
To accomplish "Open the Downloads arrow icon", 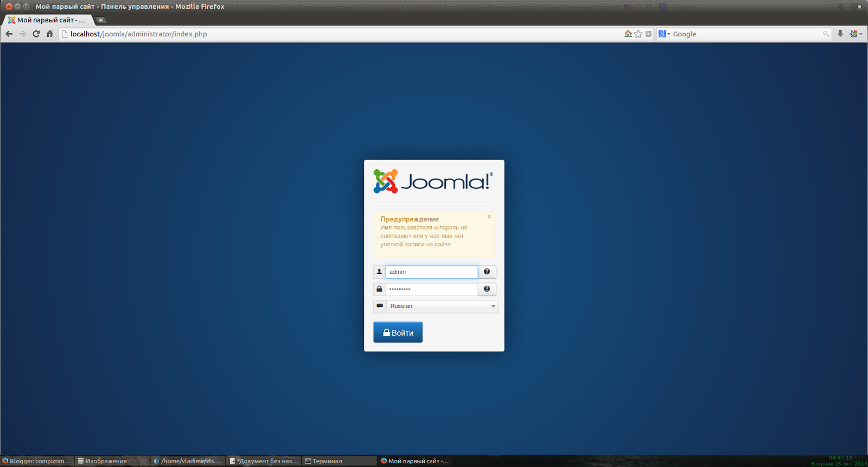I will point(840,34).
